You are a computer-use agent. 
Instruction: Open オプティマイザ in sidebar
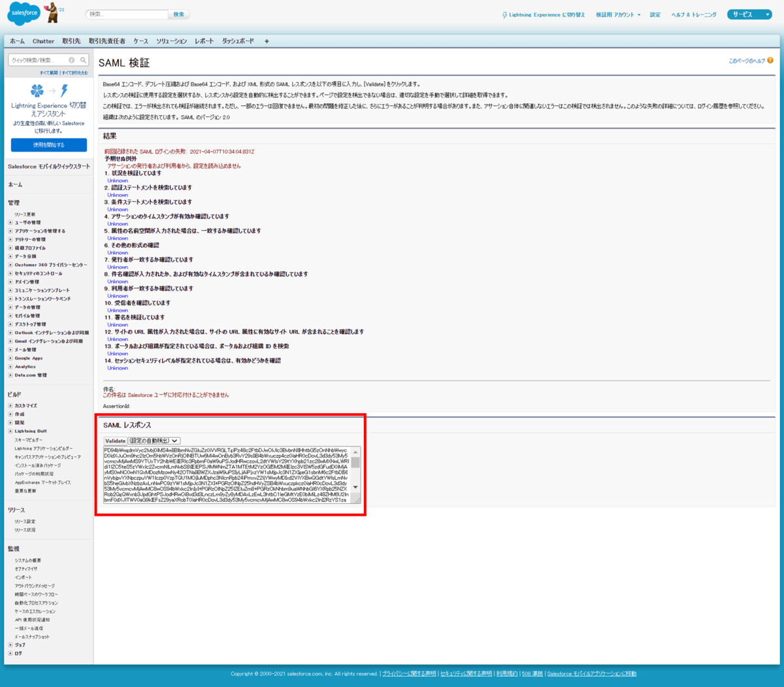tap(27, 569)
